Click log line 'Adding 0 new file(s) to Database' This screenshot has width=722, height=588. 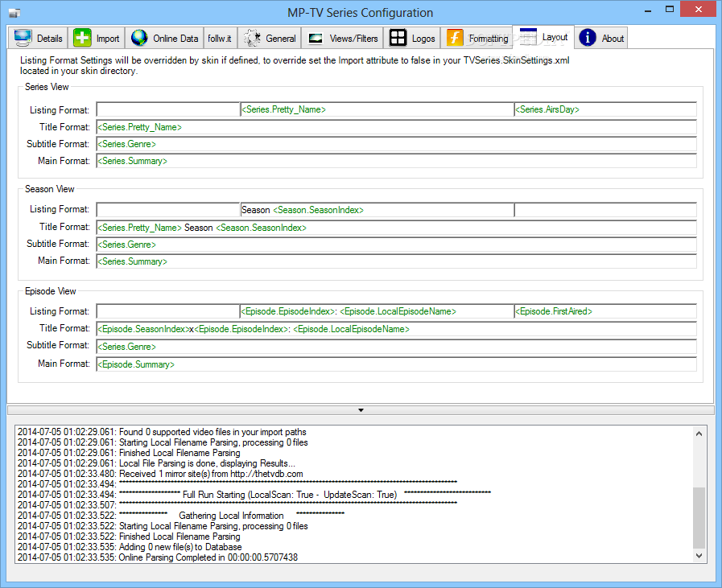click(x=130, y=547)
